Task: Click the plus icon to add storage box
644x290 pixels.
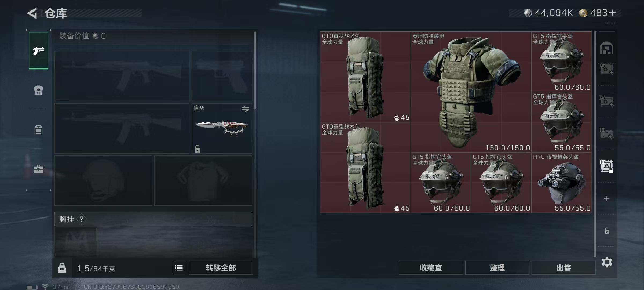Action: tap(607, 198)
